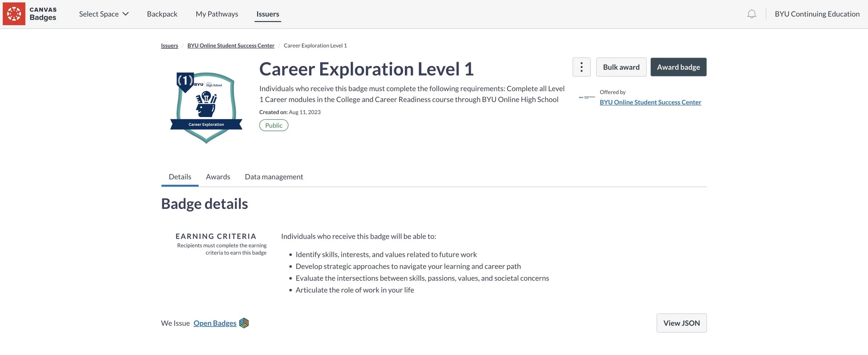868x355 pixels.
Task: Open the three-dot more options menu
Action: (x=581, y=67)
